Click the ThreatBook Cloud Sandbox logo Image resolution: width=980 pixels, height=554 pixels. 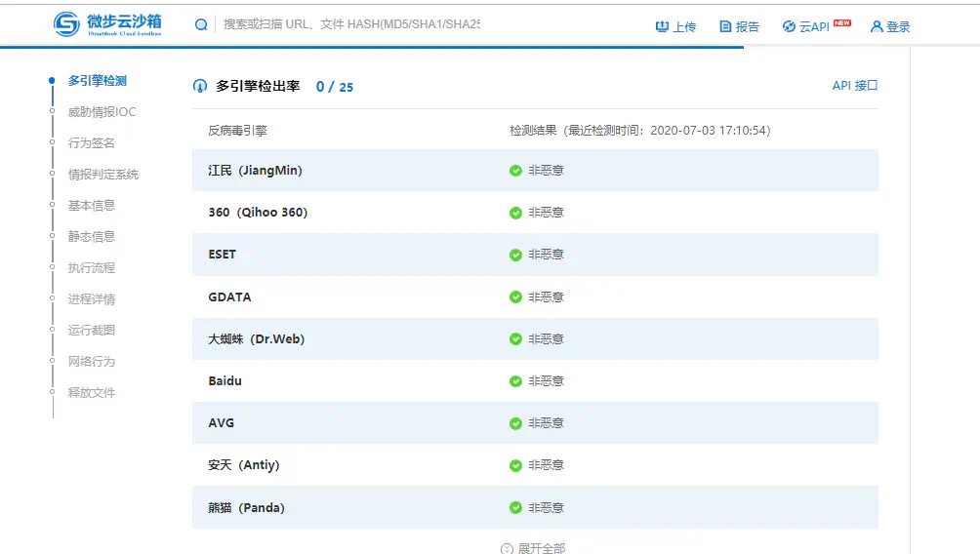pyautogui.click(x=108, y=24)
